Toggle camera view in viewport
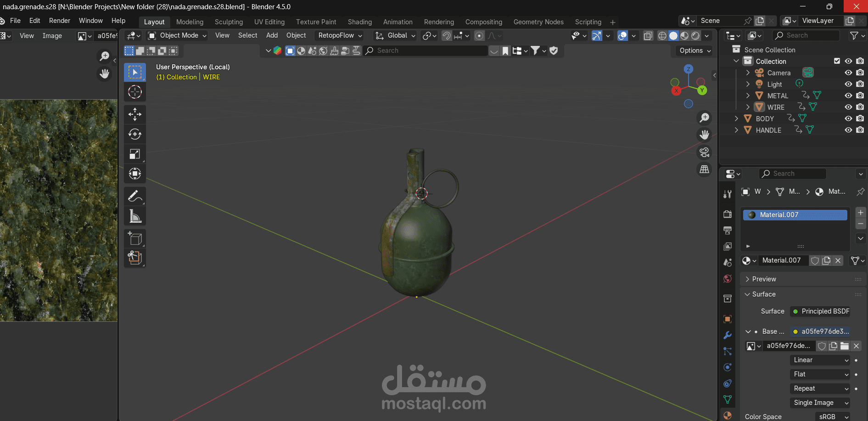868x421 pixels. (704, 152)
